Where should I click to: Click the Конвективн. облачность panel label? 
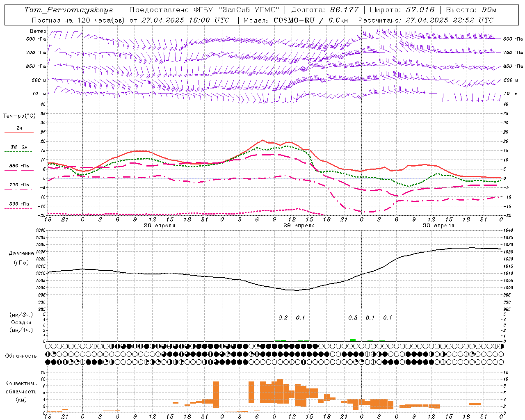click(21, 391)
